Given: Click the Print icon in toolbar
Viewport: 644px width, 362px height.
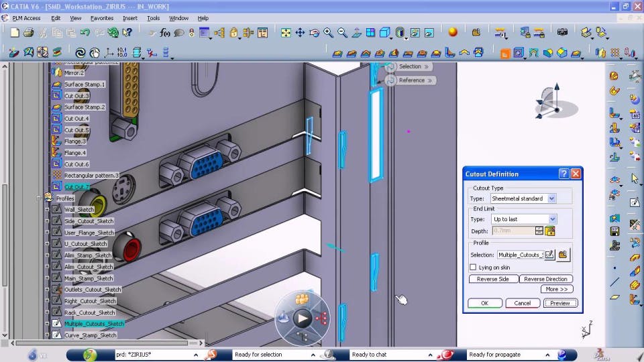Looking at the screenshot, I should (28, 32).
